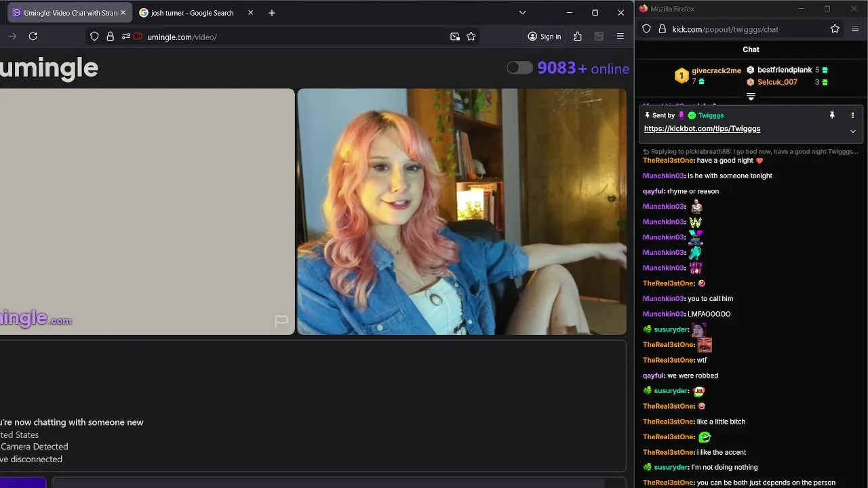The height and width of the screenshot is (488, 868).
Task: Click the red camera-blocked indicator in address bar
Action: (x=138, y=37)
